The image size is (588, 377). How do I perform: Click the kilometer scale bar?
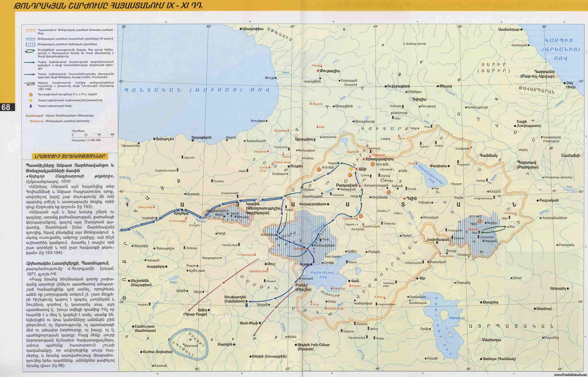[92, 137]
